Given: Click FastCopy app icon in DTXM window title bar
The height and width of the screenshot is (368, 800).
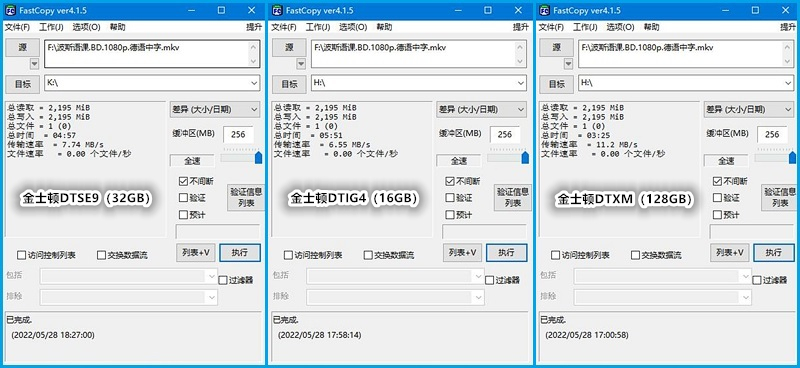Looking at the screenshot, I should [545, 10].
